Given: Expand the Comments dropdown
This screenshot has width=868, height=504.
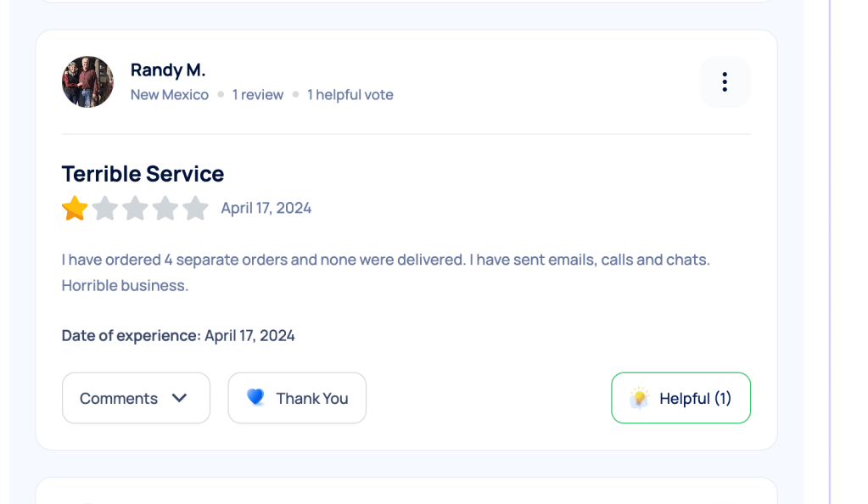Looking at the screenshot, I should 119,398.
